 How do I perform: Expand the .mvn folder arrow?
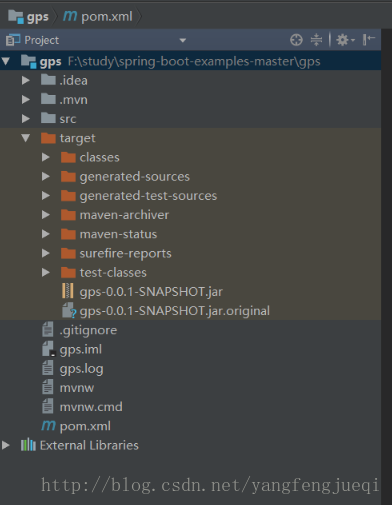pos(26,99)
